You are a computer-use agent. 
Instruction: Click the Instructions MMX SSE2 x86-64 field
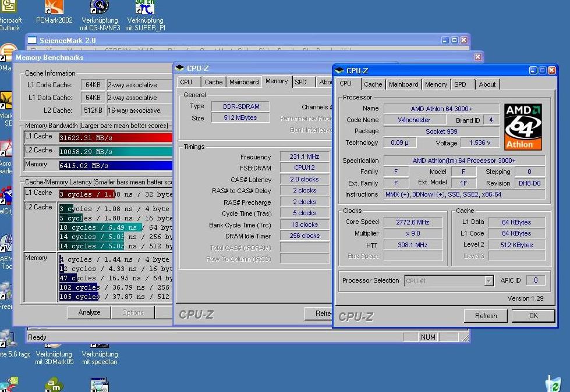click(465, 195)
